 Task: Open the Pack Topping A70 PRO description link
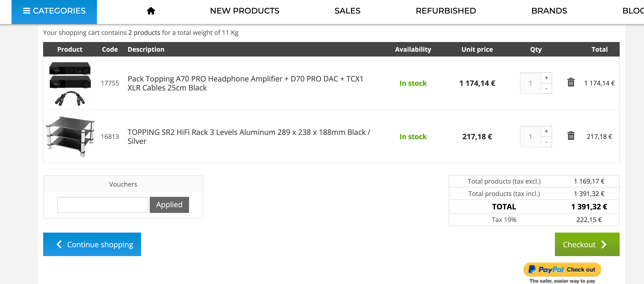pyautogui.click(x=245, y=83)
